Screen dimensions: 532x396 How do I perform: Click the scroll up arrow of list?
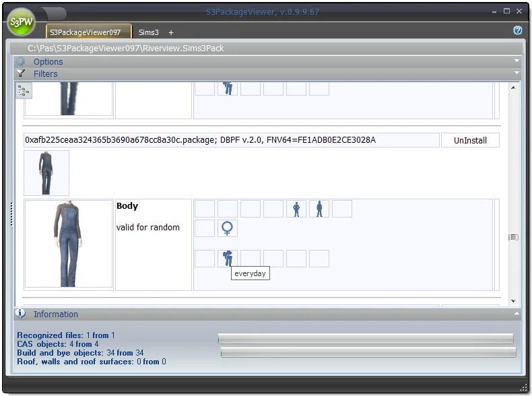513,88
